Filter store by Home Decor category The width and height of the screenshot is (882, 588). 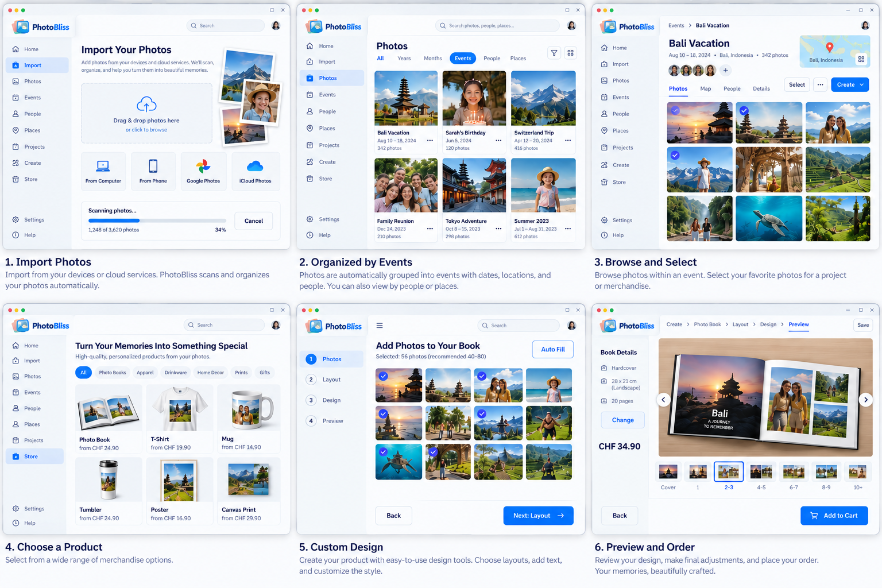[x=211, y=373]
